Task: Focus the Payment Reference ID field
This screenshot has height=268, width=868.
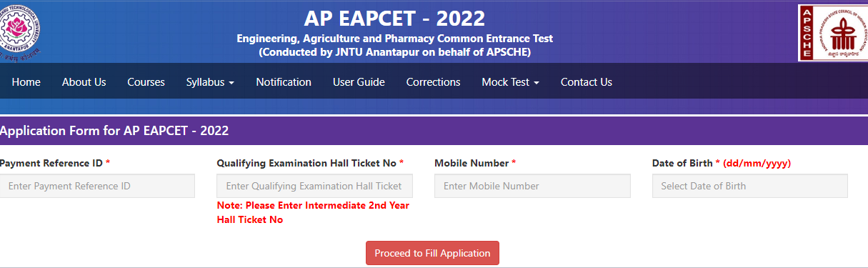Action: [97, 186]
